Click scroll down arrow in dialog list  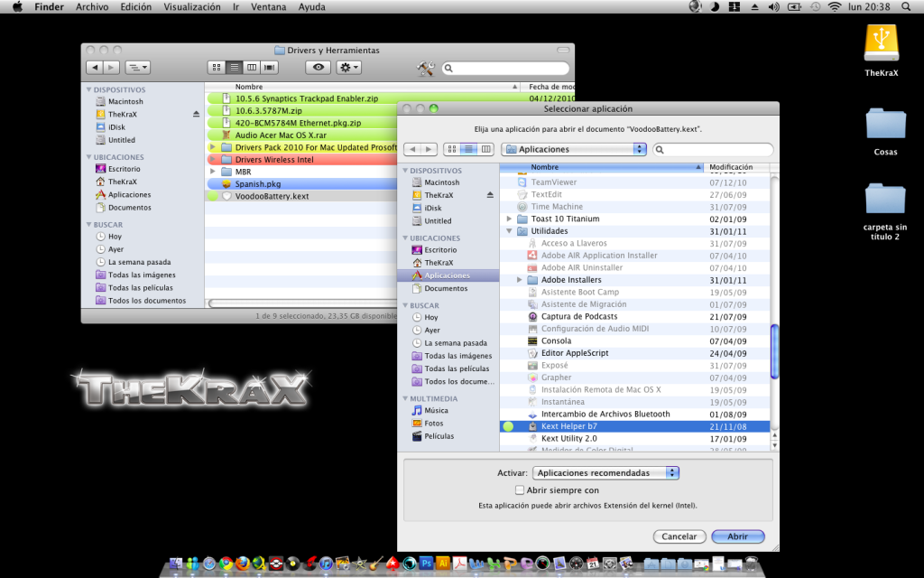(x=774, y=446)
